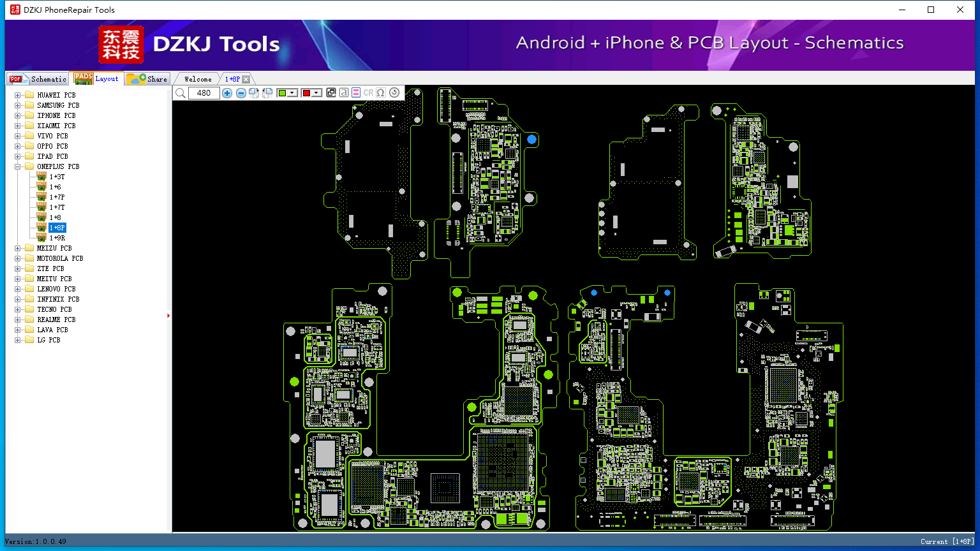Screen dimensions: 980x551
Task: Click the LENOVO PCB folder icon
Action: tap(29, 289)
